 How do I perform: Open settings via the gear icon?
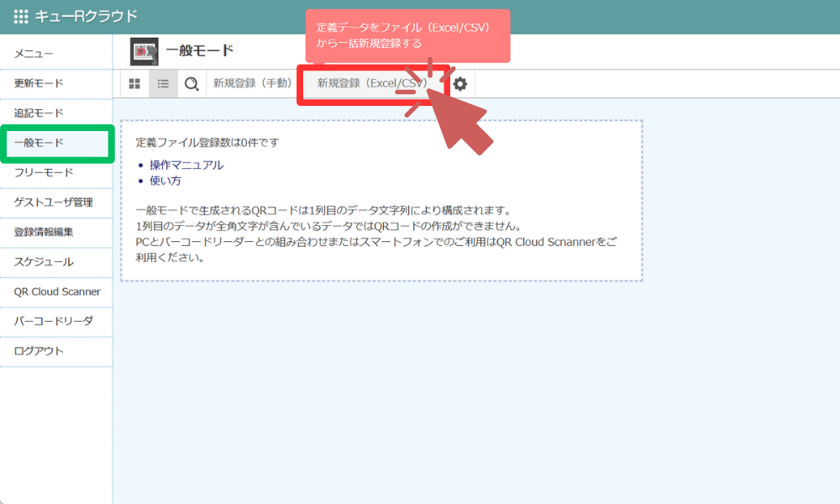click(x=459, y=84)
